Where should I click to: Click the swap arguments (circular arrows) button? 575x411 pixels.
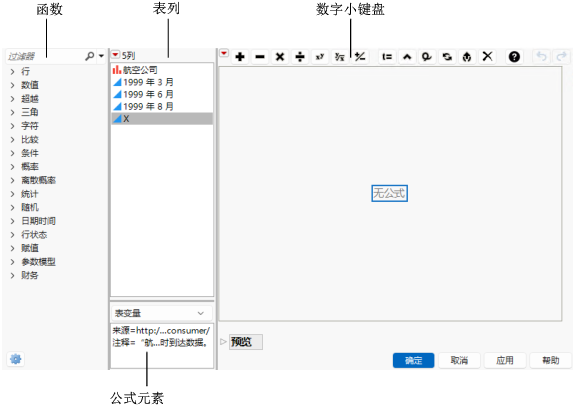coord(447,57)
